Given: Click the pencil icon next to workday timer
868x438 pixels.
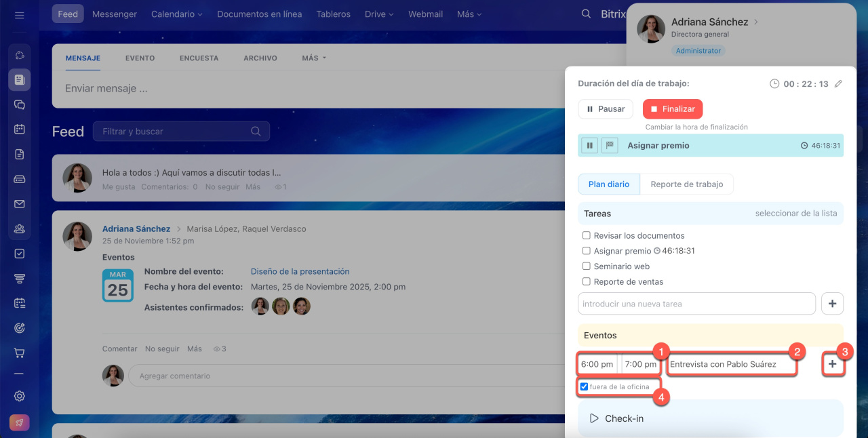Looking at the screenshot, I should coord(838,84).
